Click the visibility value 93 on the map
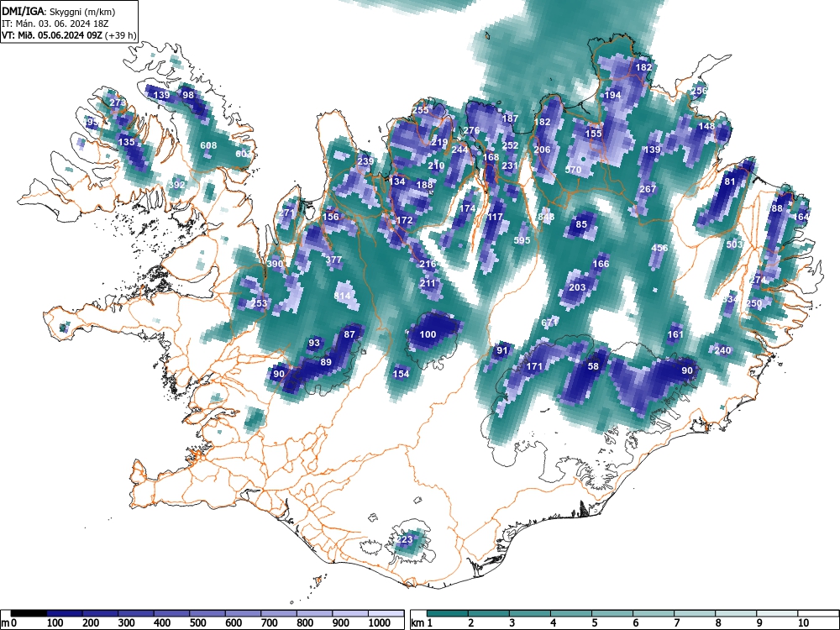Image resolution: width=840 pixels, height=630 pixels. 314,343
